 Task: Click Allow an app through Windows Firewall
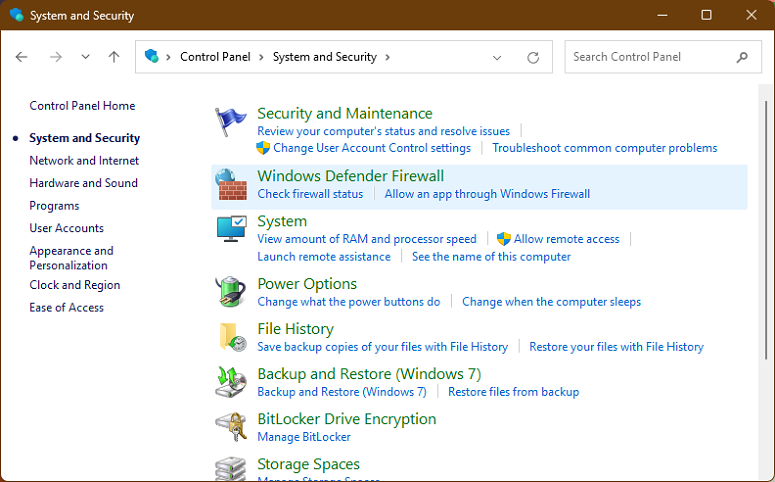click(487, 194)
